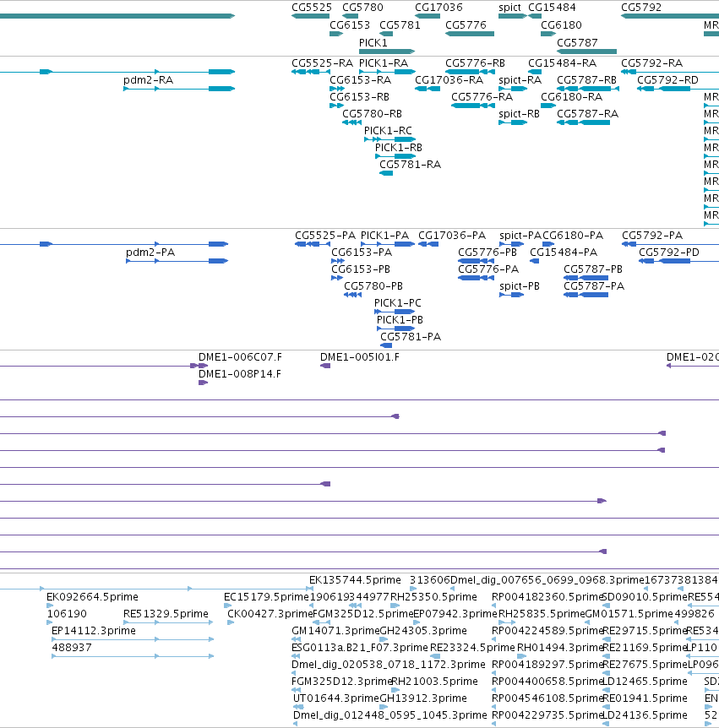Click the spict-PA protein label
This screenshot has height=728, width=719.
pyautogui.click(x=520, y=236)
